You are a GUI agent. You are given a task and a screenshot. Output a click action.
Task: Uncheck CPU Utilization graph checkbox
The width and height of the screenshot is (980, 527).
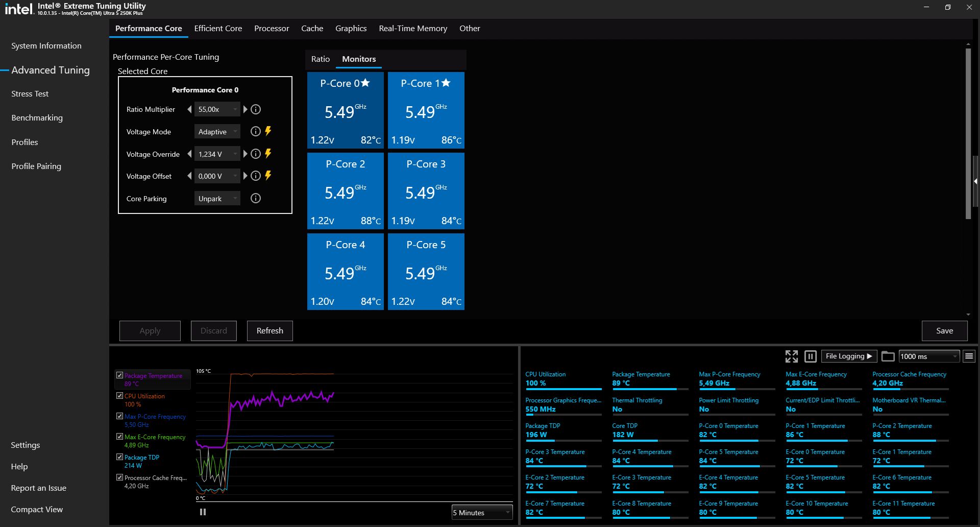(119, 395)
